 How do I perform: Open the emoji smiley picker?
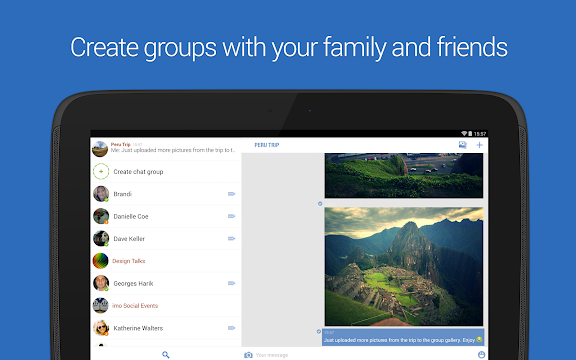482,354
